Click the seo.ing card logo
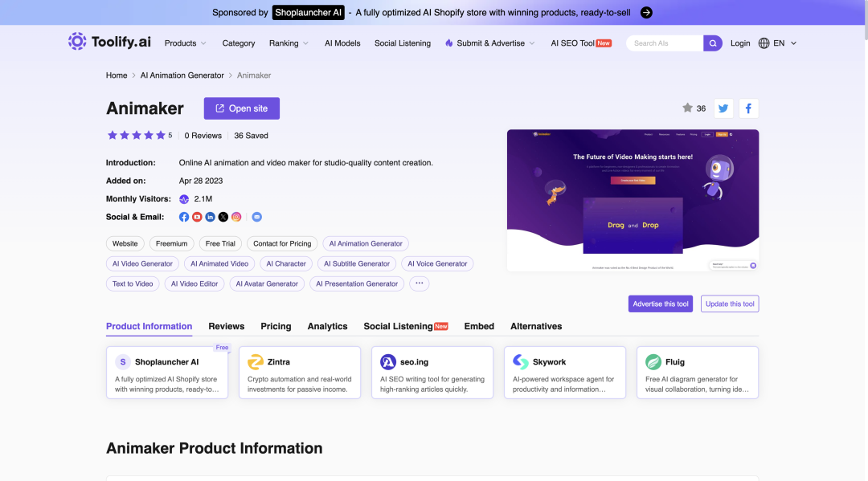Screen dimensions: 868x481 [x=388, y=362]
